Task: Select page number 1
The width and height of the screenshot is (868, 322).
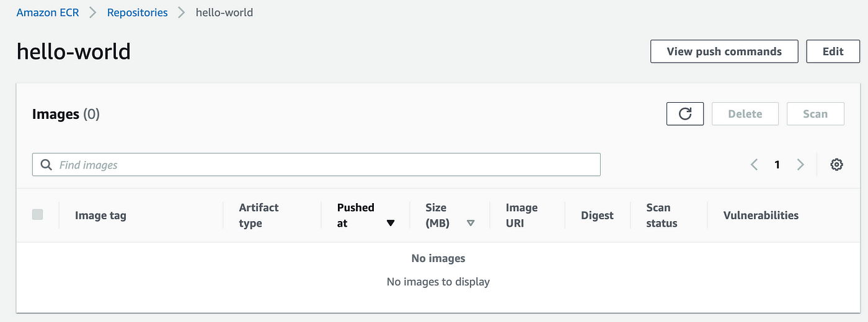Action: [x=777, y=165]
